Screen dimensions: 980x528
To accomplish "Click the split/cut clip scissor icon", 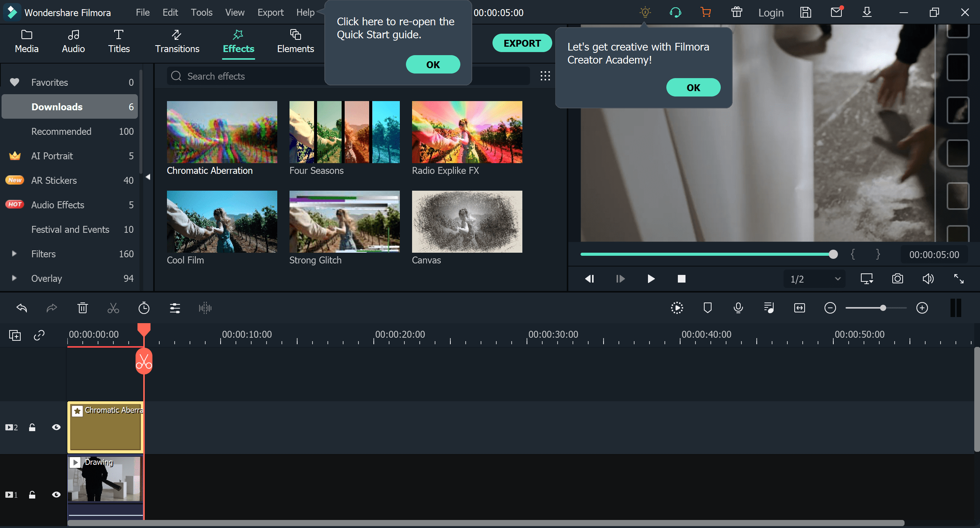I will (113, 308).
